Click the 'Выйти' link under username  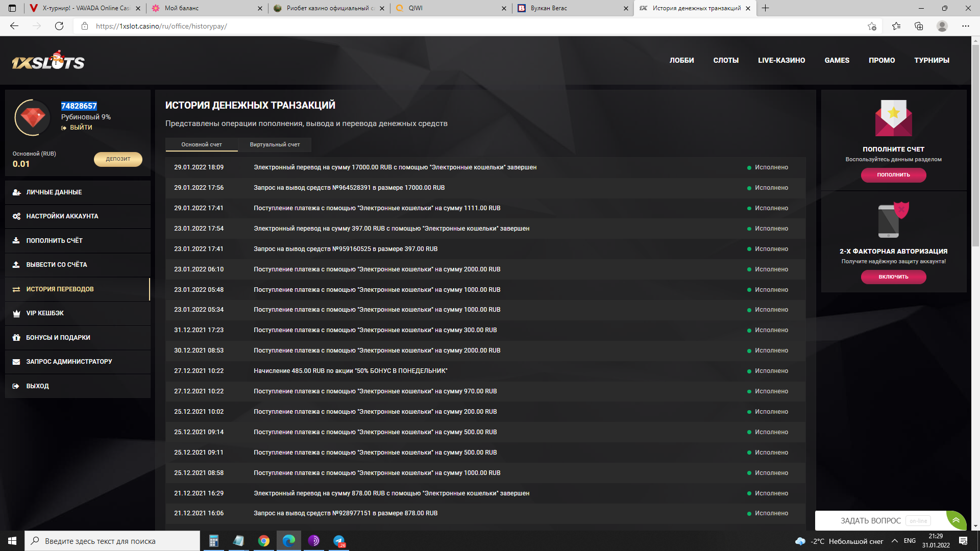coord(81,128)
